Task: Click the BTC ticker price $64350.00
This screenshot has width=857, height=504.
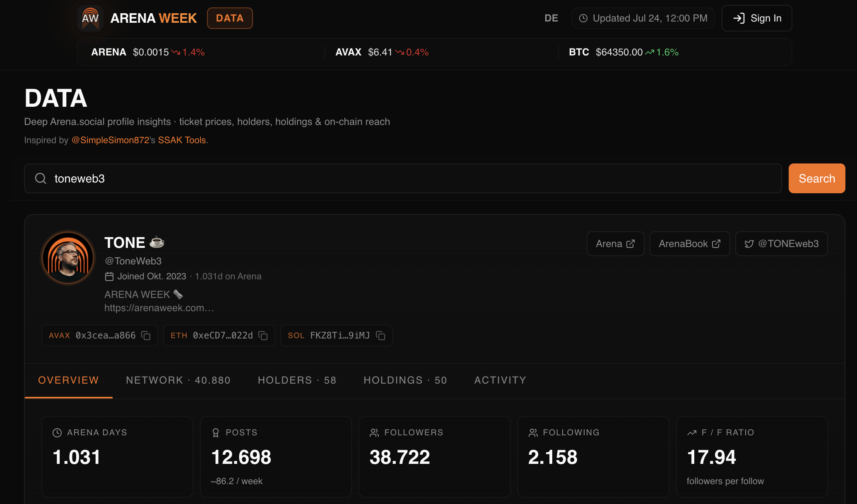Action: point(619,52)
